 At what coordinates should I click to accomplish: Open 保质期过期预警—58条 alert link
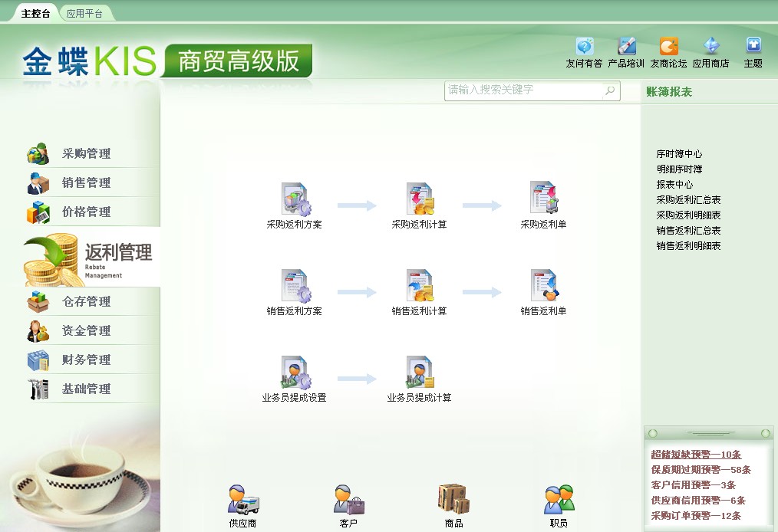click(701, 470)
